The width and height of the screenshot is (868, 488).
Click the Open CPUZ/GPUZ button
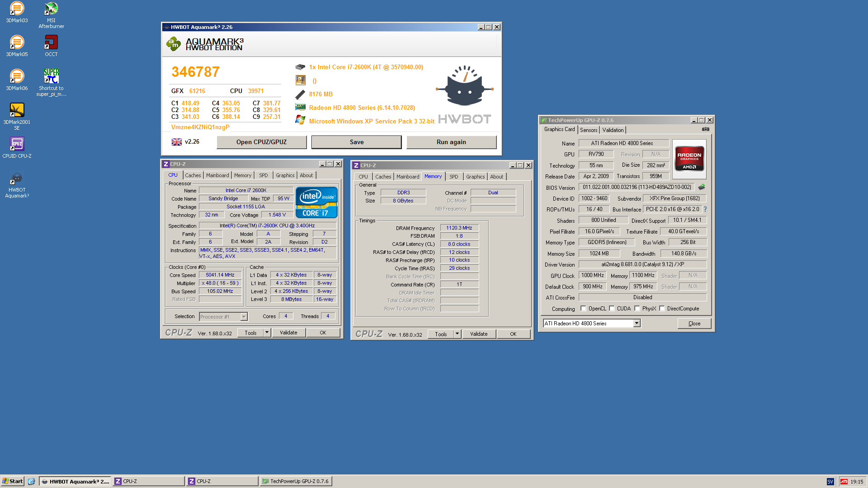click(x=261, y=142)
